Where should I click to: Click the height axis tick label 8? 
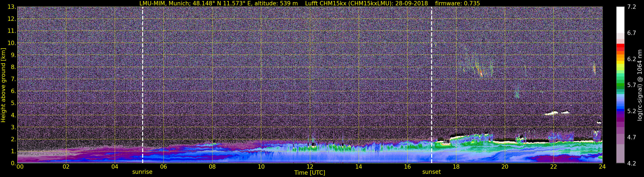point(13,67)
